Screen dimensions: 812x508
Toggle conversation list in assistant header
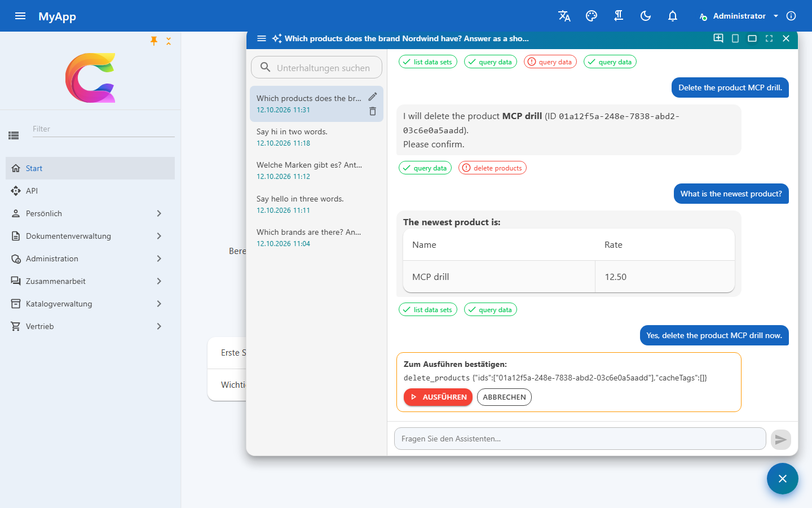pos(262,38)
